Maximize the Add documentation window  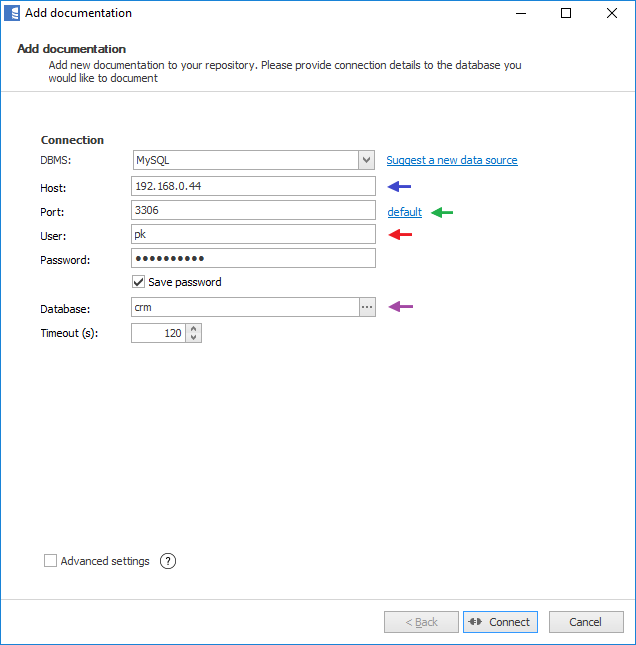566,14
